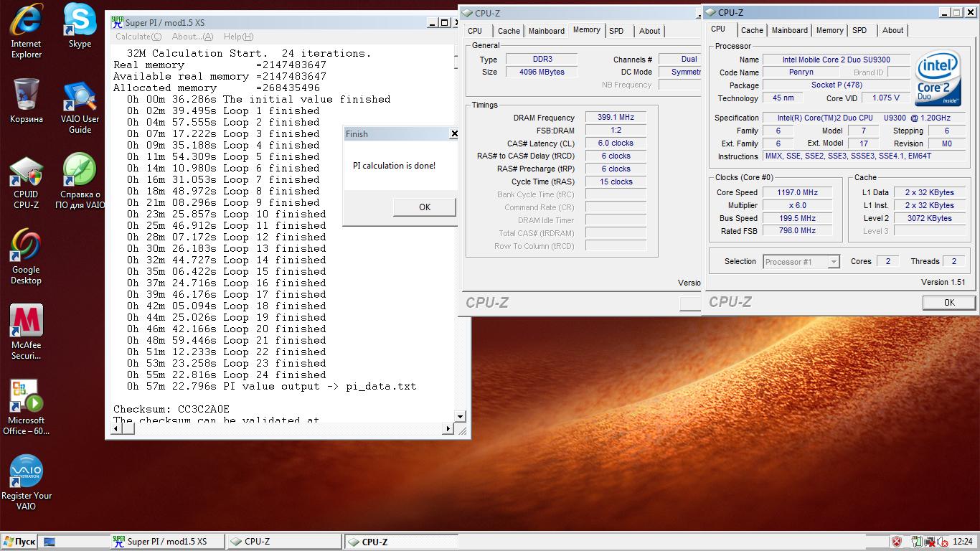The height and width of the screenshot is (551, 980).
Task: Click Super PI vertical scrollbar down arrow
Action: coord(460,416)
